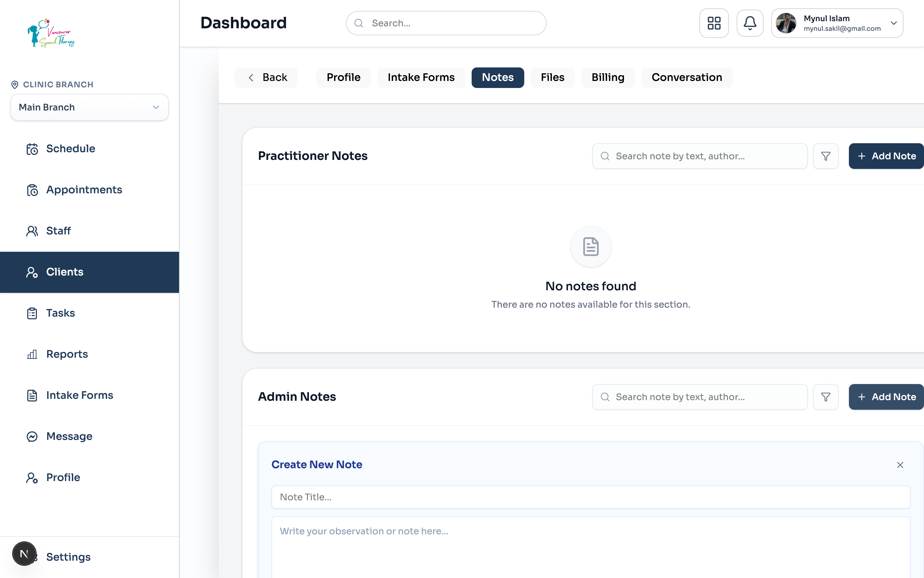The height and width of the screenshot is (578, 924).
Task: Click the Clinic Branch location pin icon
Action: (x=14, y=84)
